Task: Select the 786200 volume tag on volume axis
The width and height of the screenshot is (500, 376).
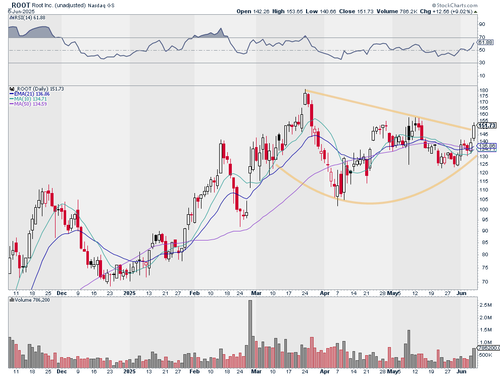Action: click(489, 348)
